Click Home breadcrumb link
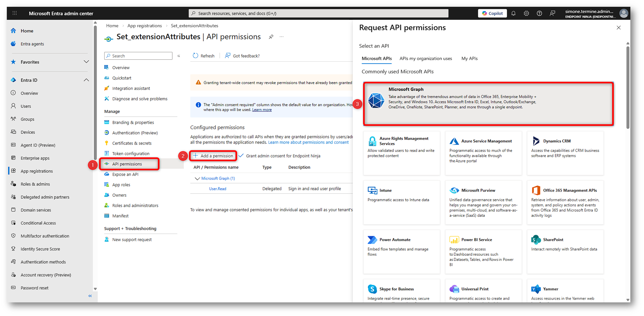 tap(112, 26)
